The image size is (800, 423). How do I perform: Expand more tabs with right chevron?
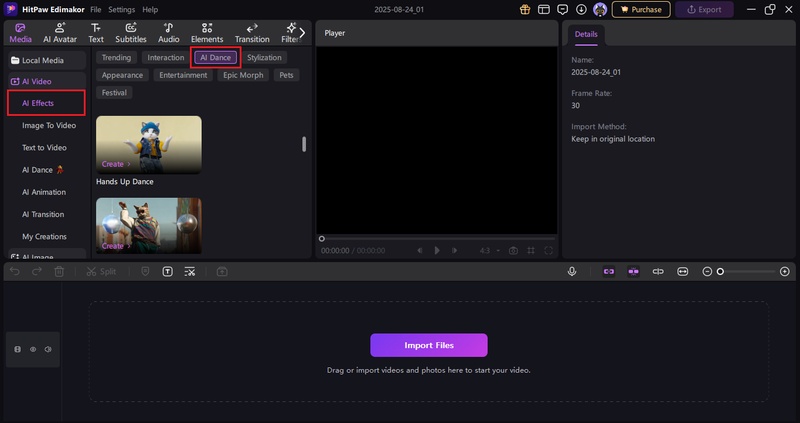coord(302,33)
